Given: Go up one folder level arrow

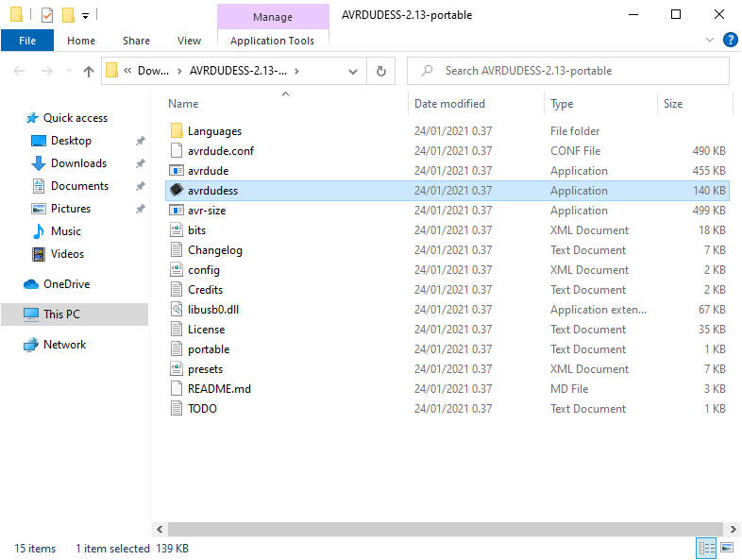Looking at the screenshot, I should 89,71.
